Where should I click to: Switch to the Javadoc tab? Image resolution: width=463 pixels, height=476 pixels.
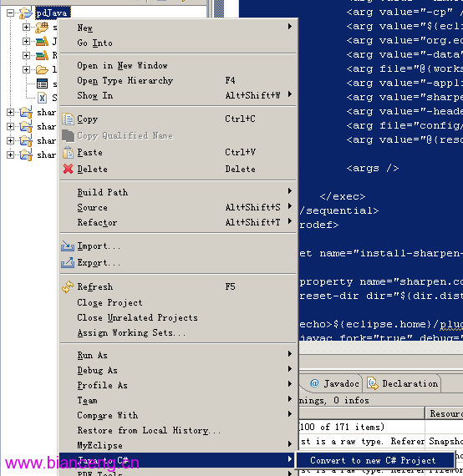pyautogui.click(x=335, y=383)
